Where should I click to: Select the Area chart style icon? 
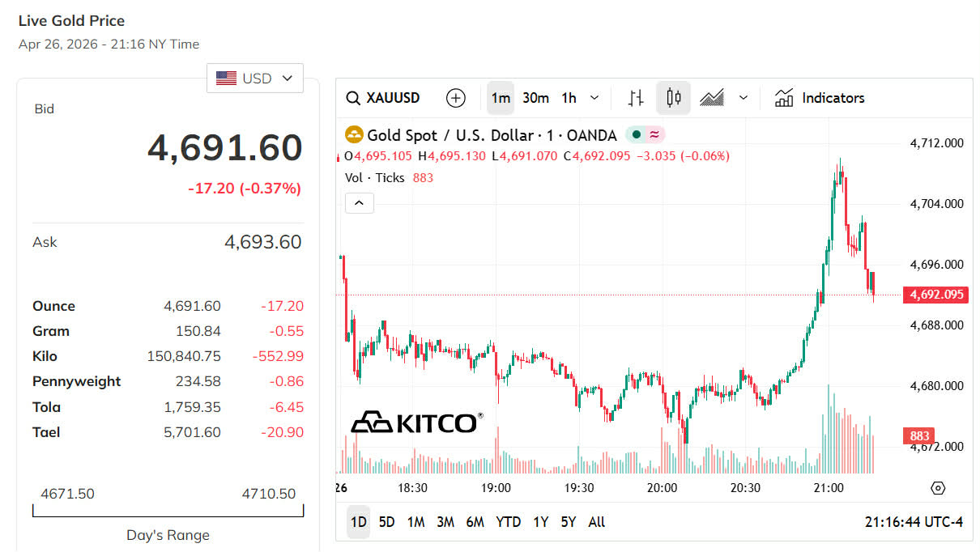click(712, 98)
